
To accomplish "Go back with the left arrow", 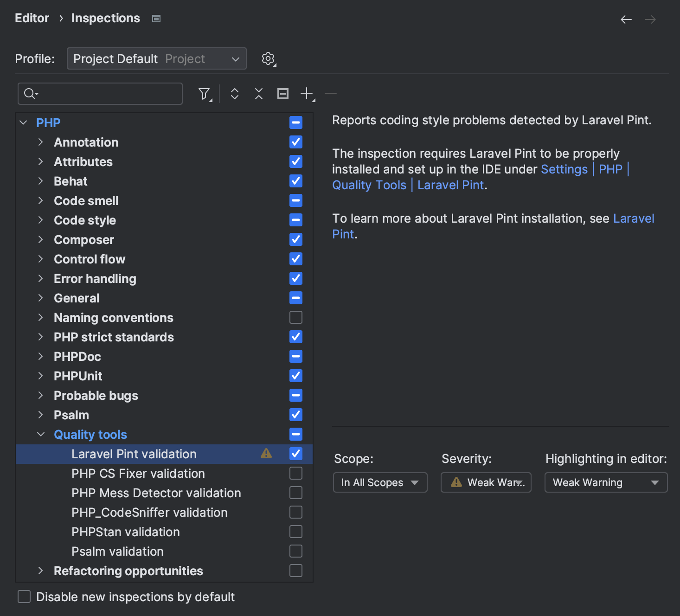I will click(x=626, y=19).
